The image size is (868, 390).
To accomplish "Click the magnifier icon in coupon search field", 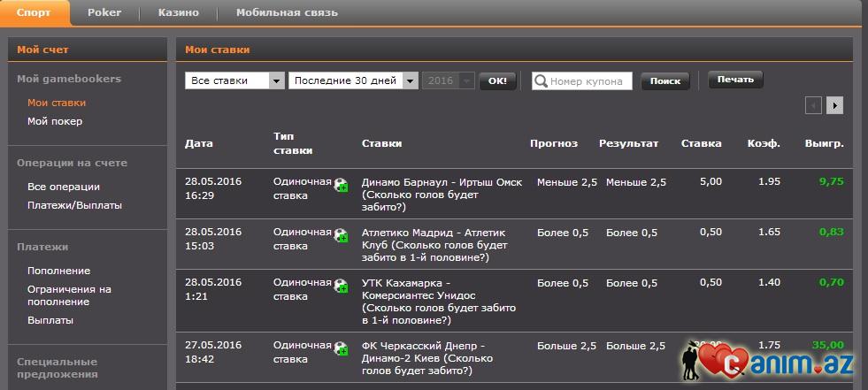I will (x=540, y=81).
